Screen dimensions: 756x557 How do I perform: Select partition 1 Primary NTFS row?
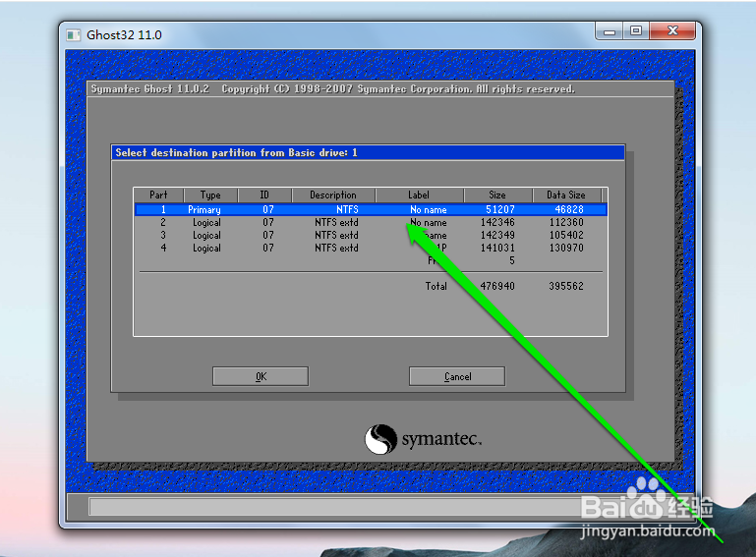tap(371, 209)
